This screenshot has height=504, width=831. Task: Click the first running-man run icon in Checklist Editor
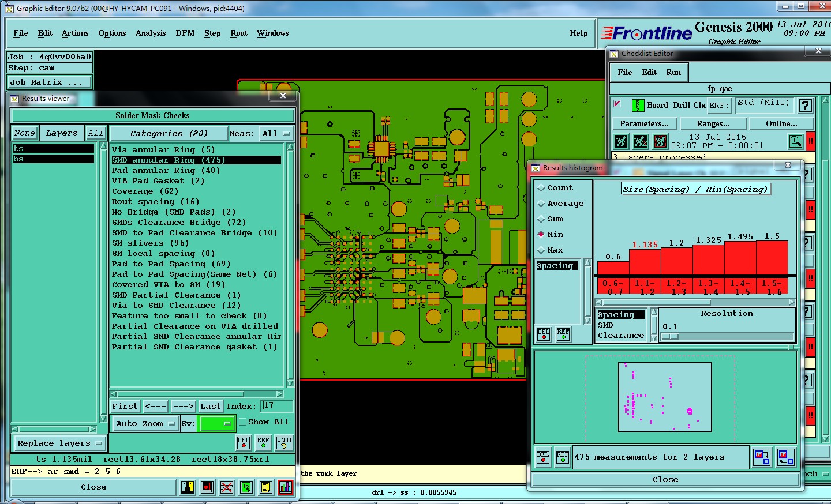pos(621,141)
